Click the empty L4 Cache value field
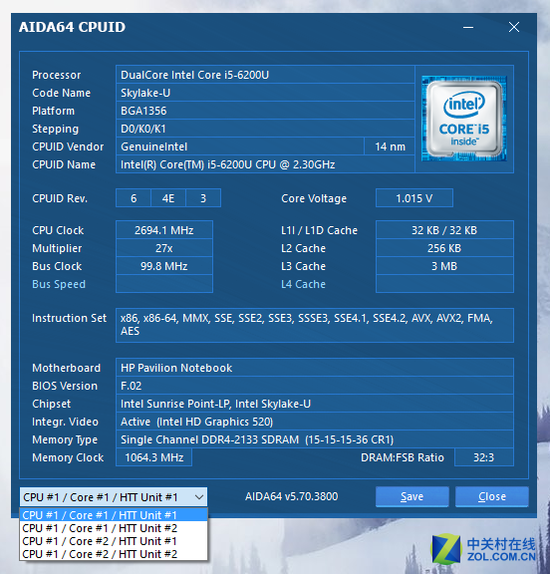Viewport: 550px width, 574px height. tap(445, 284)
